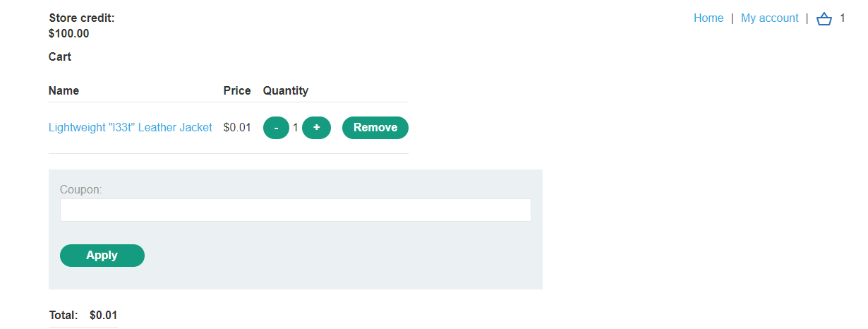Remove the Leather Jacket from cart
Image resolution: width=868 pixels, height=329 pixels.
[375, 128]
